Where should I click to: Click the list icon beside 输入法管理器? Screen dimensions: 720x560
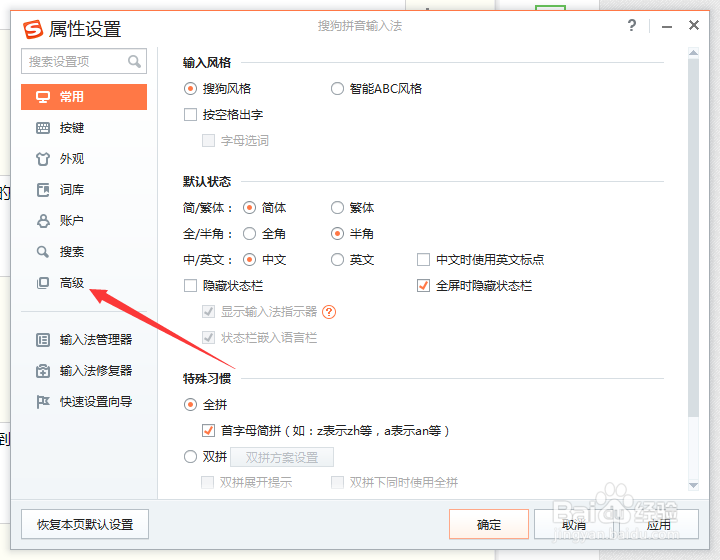click(43, 340)
